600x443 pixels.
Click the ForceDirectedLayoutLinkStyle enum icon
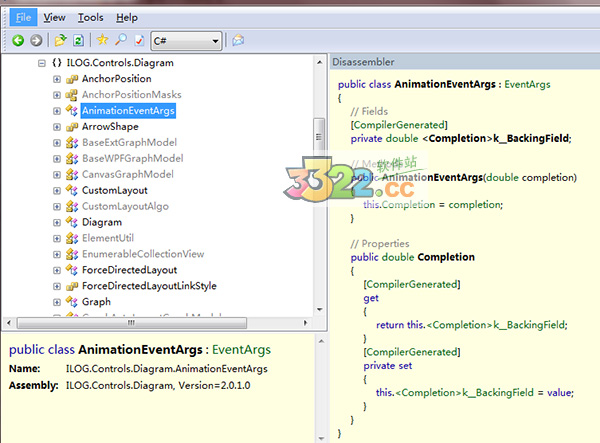[x=72, y=286]
